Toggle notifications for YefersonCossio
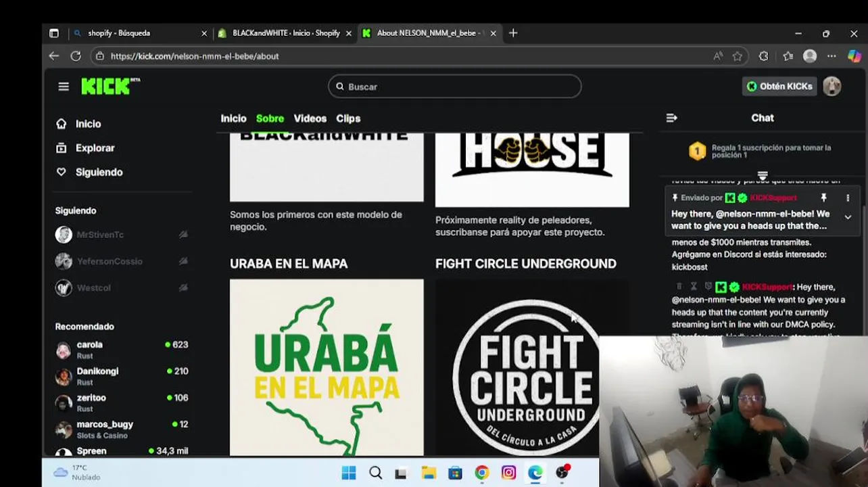This screenshot has height=487, width=868. (183, 261)
